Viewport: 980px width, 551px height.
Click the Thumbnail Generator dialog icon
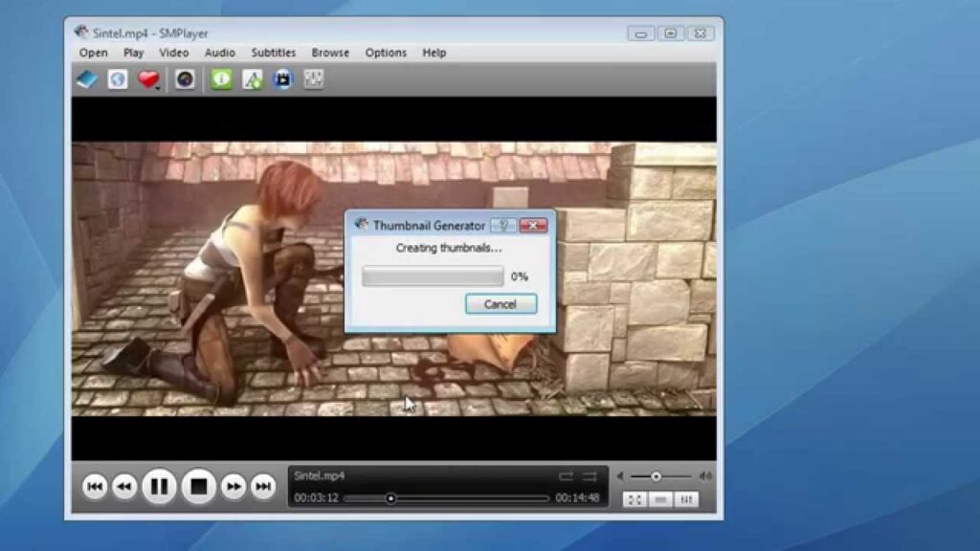[361, 224]
